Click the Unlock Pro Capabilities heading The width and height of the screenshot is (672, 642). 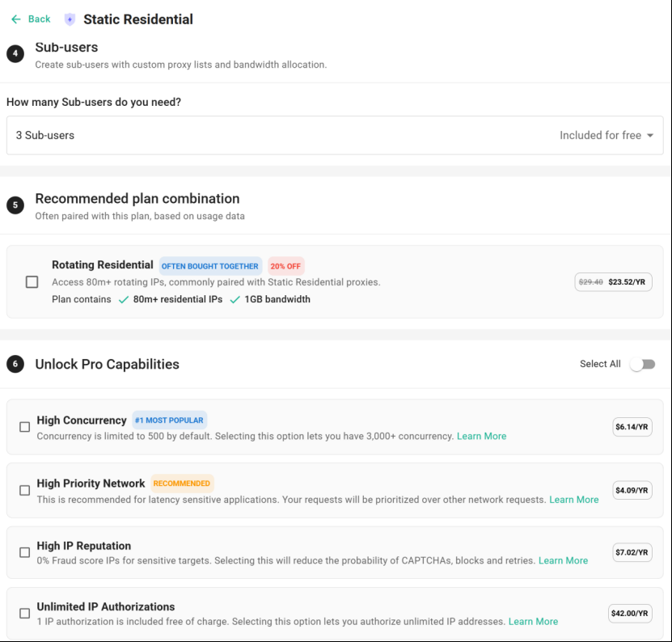107,365
